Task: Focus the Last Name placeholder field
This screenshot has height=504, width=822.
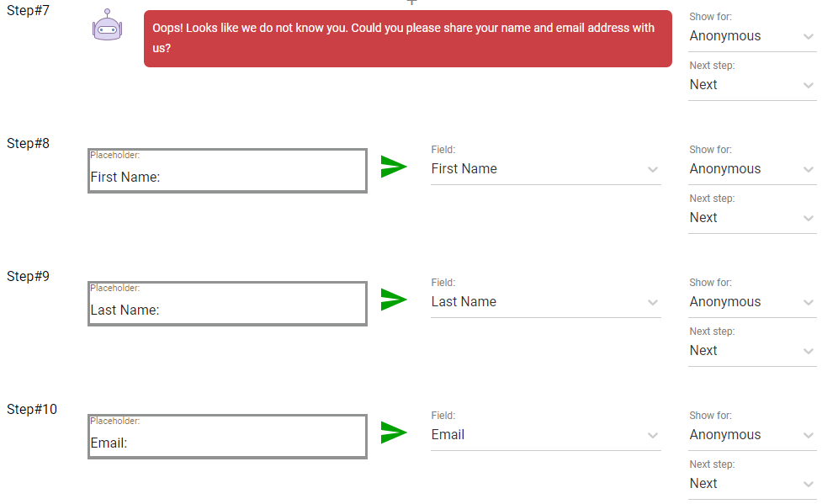Action: pos(227,304)
